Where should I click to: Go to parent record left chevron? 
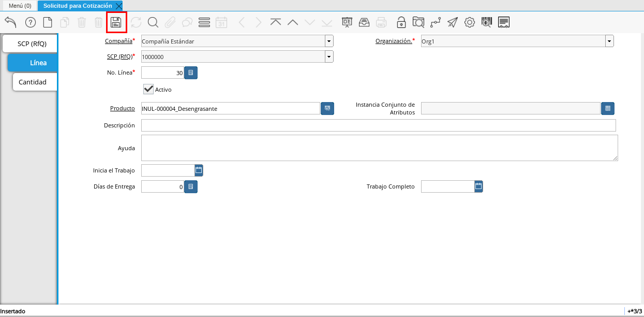tap(241, 22)
